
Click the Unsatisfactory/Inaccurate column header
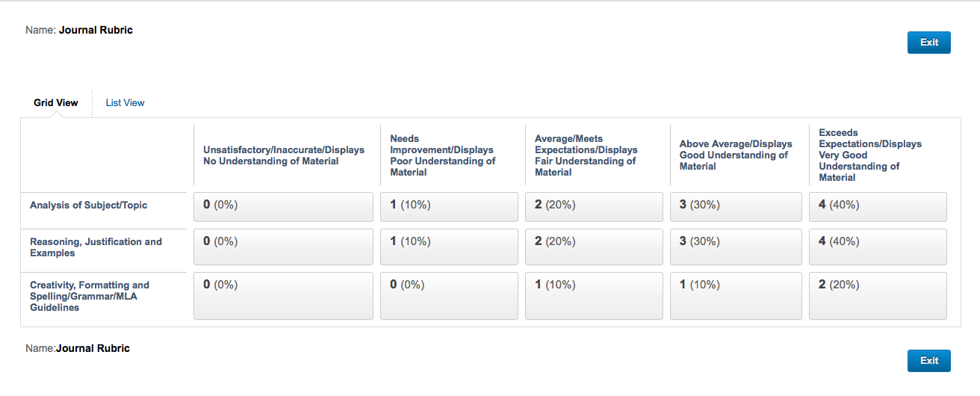pos(284,155)
